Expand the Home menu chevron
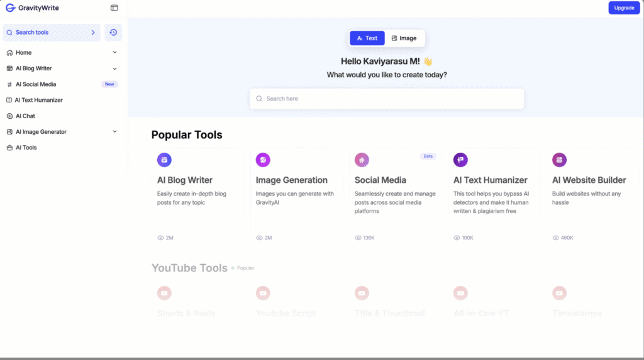644x360 pixels. point(114,53)
